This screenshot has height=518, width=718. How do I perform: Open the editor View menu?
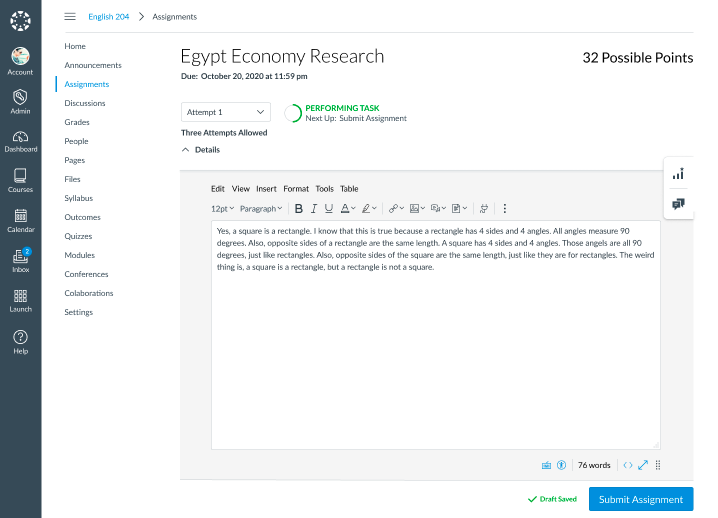pos(240,189)
